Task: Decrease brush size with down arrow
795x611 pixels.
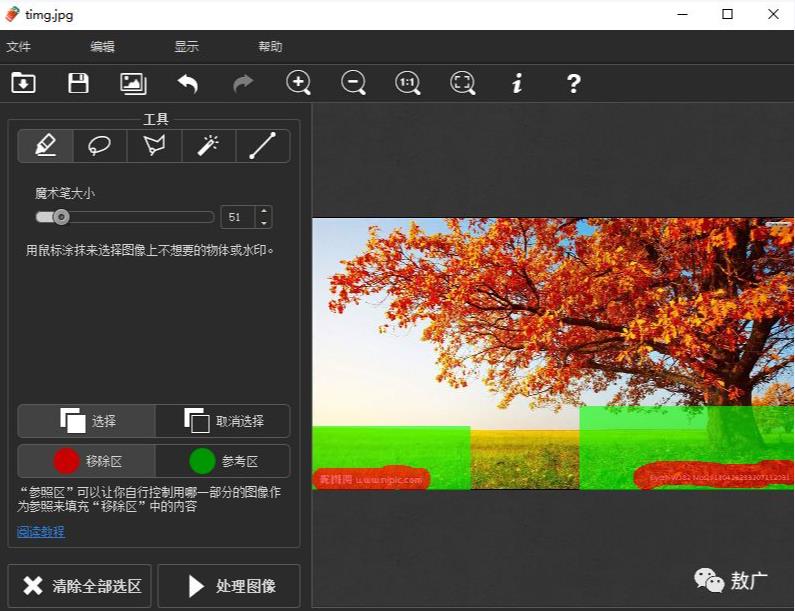Action: (x=264, y=223)
